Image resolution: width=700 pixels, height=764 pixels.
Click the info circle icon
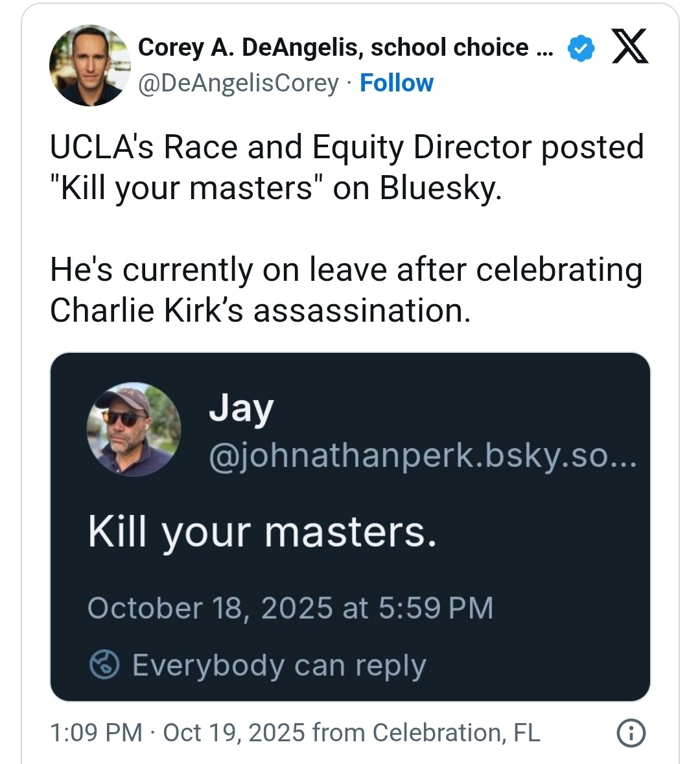pyautogui.click(x=631, y=733)
